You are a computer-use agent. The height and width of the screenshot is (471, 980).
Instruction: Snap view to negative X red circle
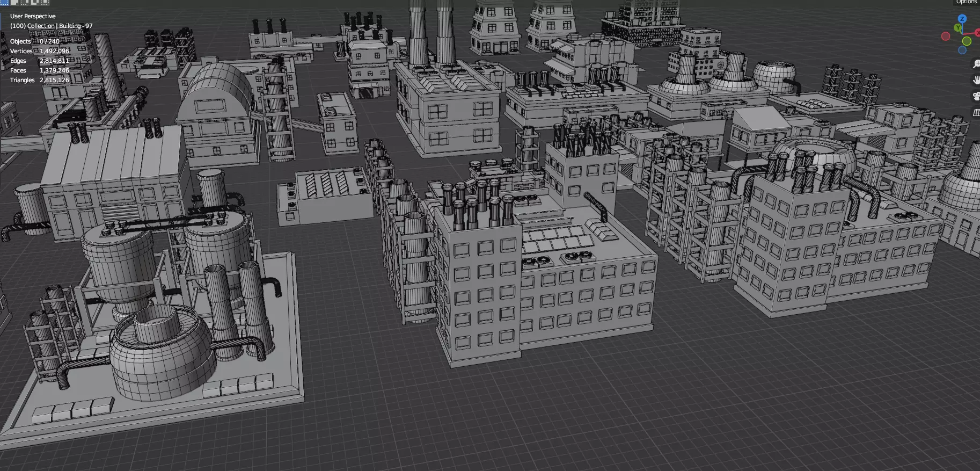pos(946,36)
